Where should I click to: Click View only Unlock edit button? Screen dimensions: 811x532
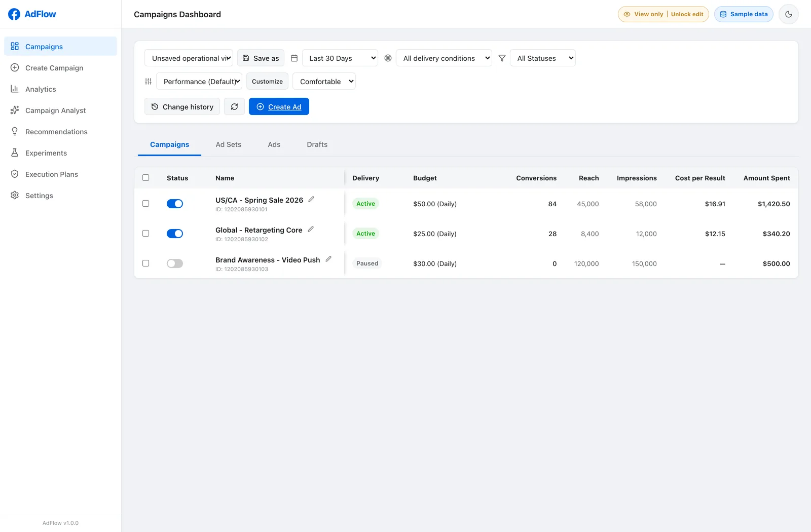(663, 14)
